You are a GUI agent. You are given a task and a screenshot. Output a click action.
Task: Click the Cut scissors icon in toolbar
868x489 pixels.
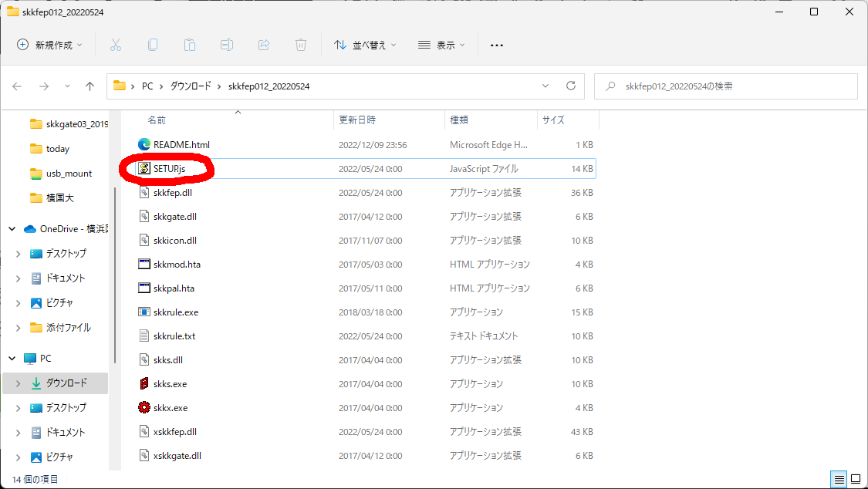click(x=116, y=45)
